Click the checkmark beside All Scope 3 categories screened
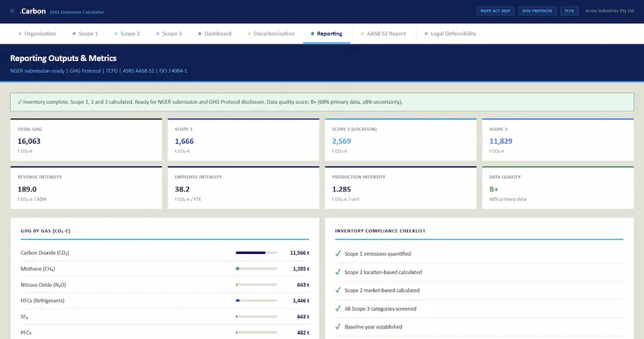This screenshot has height=339, width=644. (x=338, y=309)
